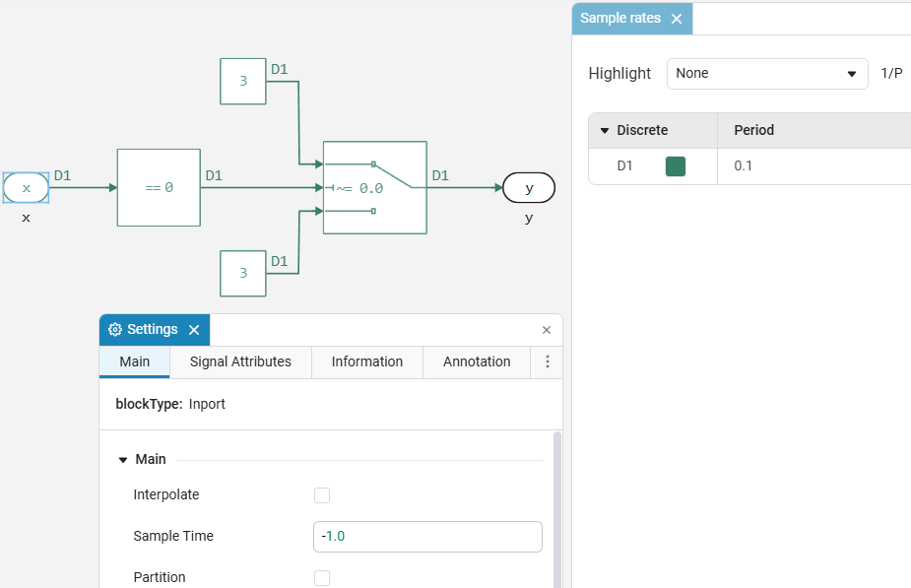Select the == 0 compare block
The image size is (911, 588).
(159, 187)
